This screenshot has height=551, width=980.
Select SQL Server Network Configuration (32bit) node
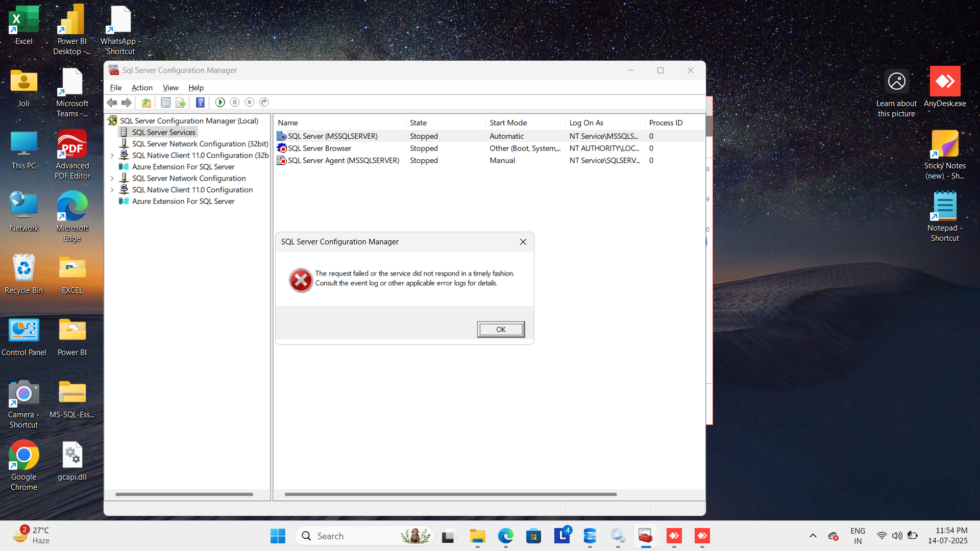click(x=200, y=144)
